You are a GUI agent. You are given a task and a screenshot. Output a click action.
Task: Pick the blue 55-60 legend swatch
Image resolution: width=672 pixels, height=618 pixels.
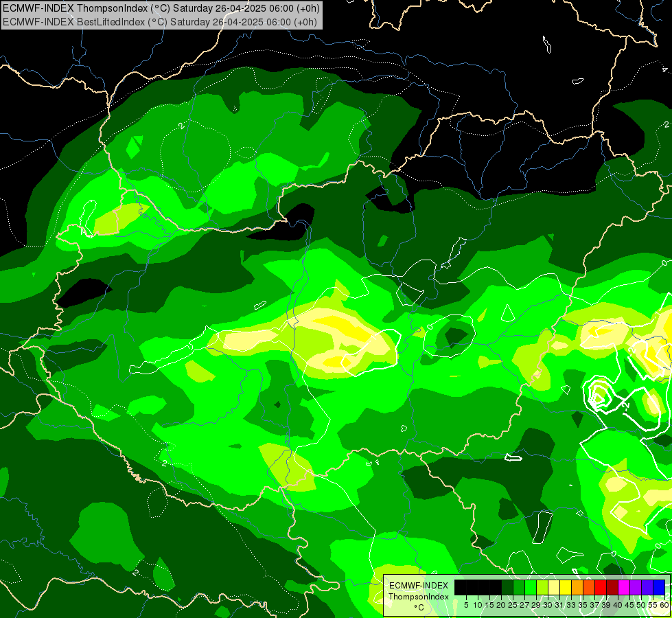click(659, 588)
